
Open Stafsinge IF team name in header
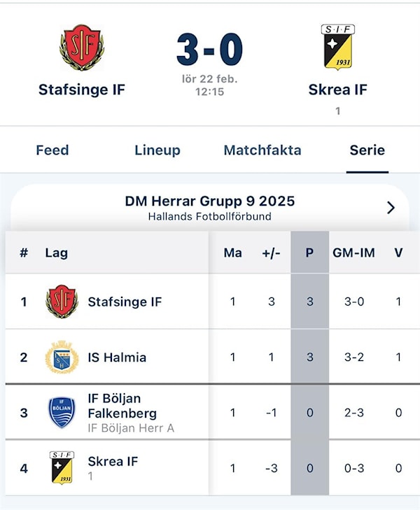(x=81, y=90)
